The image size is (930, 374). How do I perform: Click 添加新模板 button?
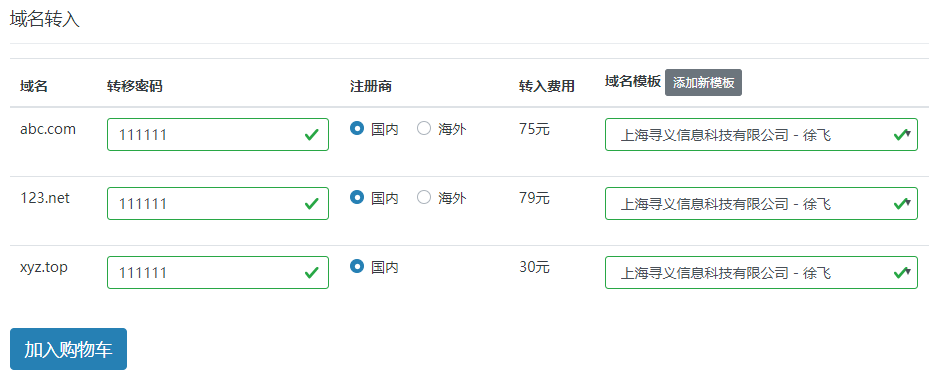click(703, 82)
